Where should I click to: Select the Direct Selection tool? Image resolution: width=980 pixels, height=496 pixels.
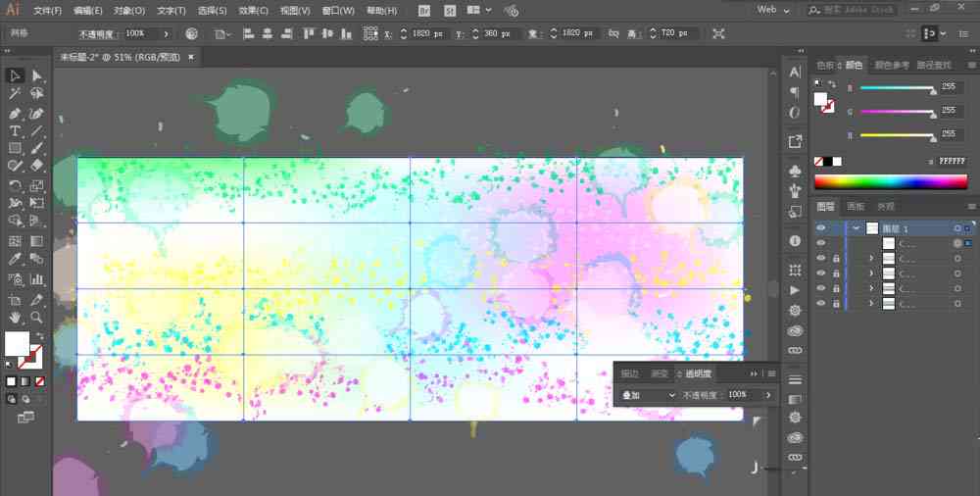tap(37, 75)
